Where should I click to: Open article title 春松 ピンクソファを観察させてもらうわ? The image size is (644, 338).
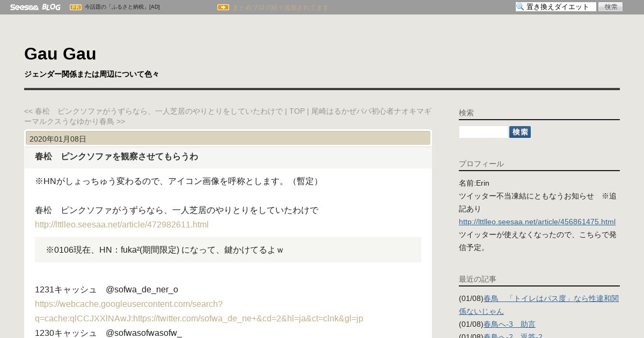pyautogui.click(x=116, y=157)
